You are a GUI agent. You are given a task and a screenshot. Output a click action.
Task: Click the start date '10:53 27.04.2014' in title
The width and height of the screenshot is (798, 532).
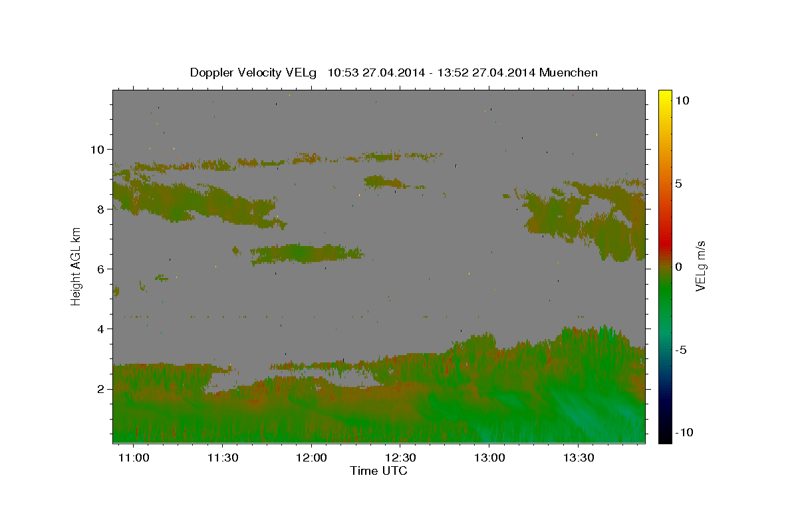pos(376,72)
